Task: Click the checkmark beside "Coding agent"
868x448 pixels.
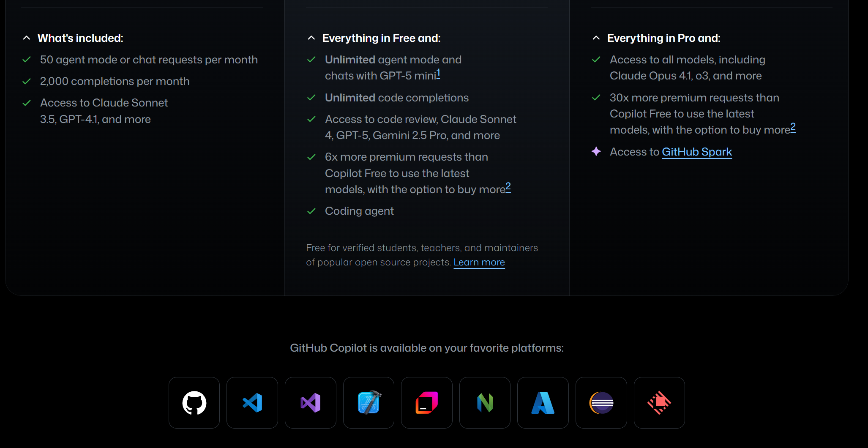Action: 311,211
